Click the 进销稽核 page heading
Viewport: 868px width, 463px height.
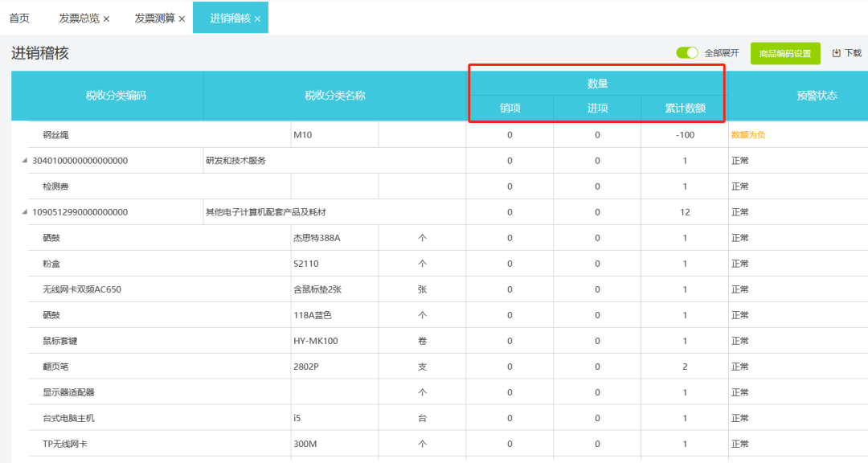40,53
